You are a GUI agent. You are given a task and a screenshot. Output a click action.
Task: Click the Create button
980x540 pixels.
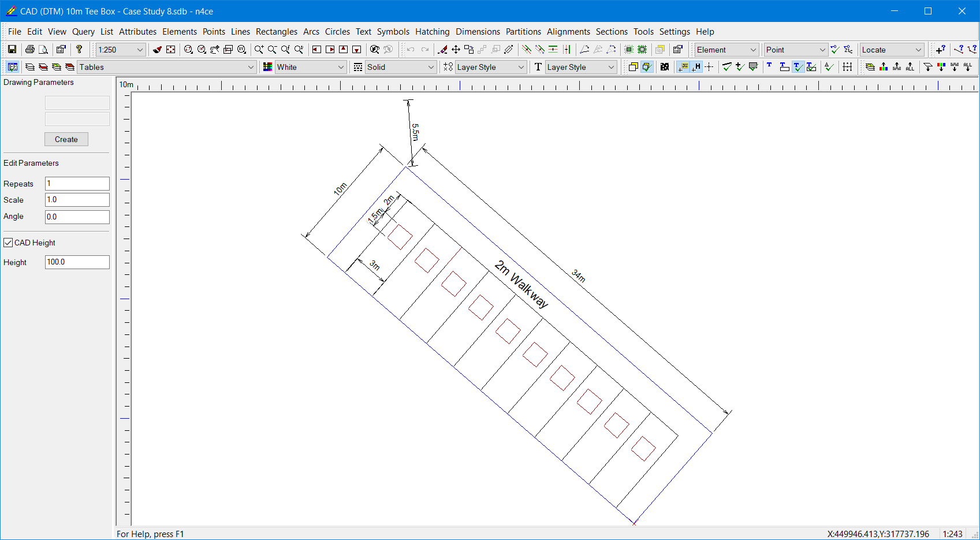click(x=66, y=139)
